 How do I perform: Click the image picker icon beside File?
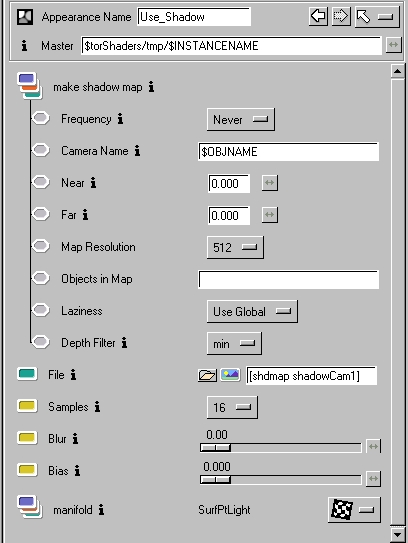(x=230, y=374)
